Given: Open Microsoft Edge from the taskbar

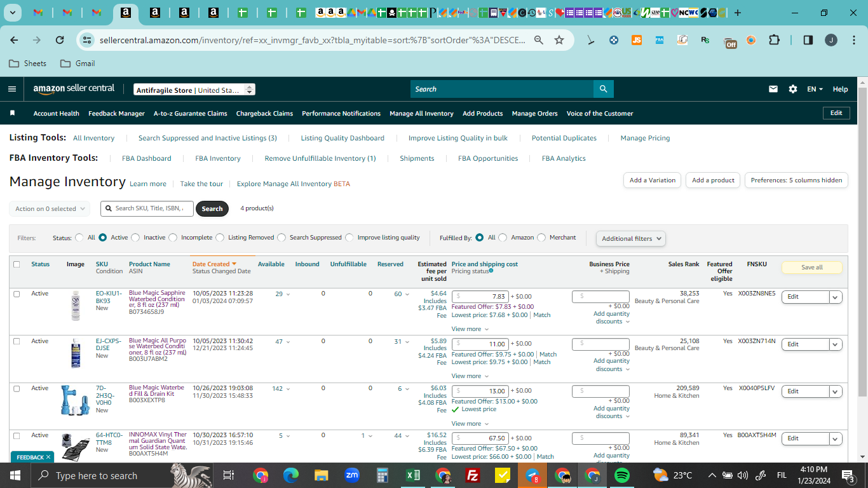Looking at the screenshot, I should [290, 475].
